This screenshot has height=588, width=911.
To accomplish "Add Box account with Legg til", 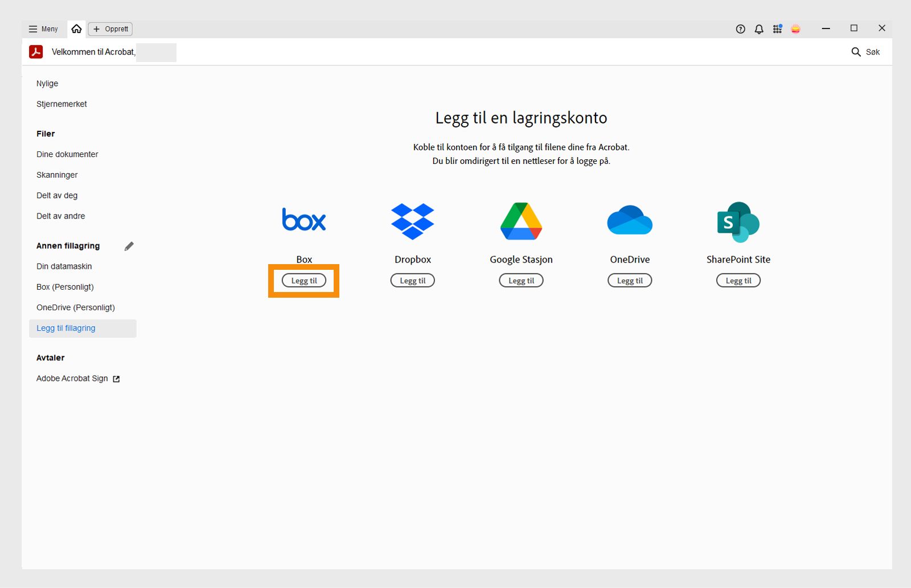I will [304, 281].
